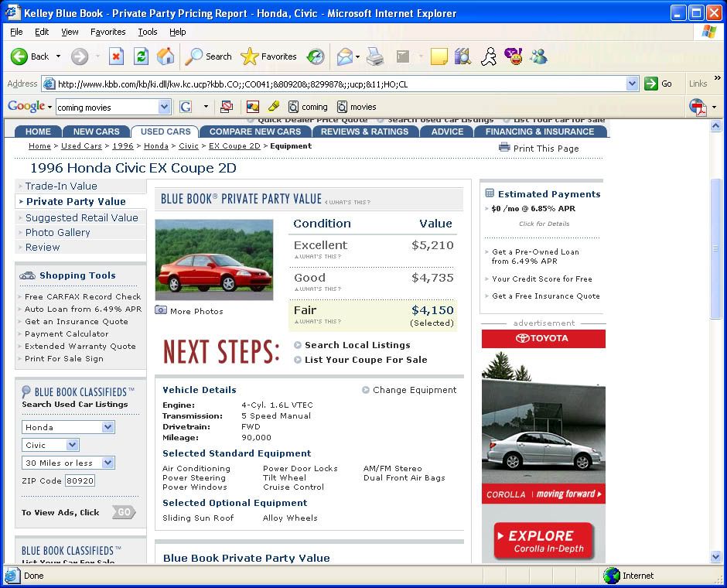Viewport: 727px width, 588px height.
Task: Open the Favorites menu
Action: (x=108, y=32)
